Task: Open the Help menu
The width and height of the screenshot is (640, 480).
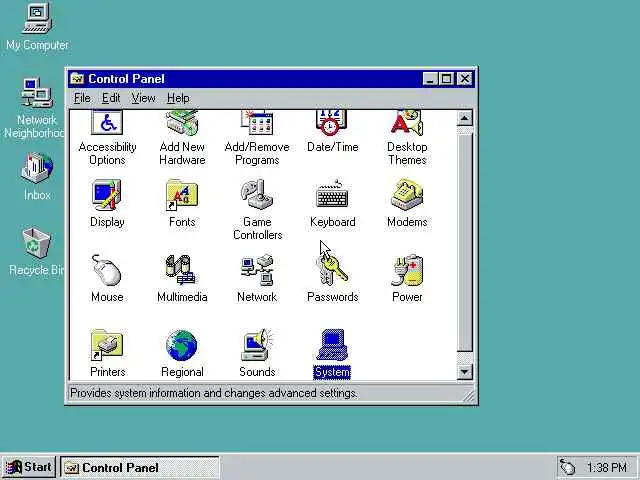Action: coord(178,98)
